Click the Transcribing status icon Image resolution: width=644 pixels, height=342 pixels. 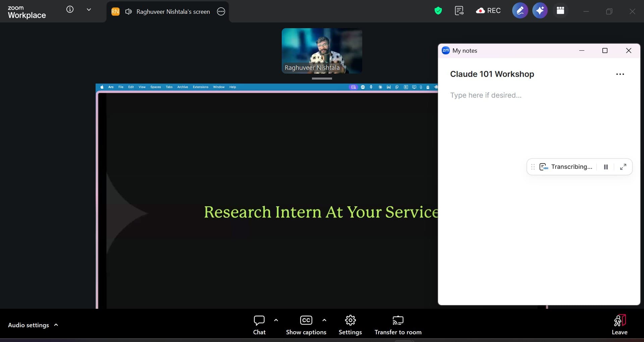pos(544,167)
